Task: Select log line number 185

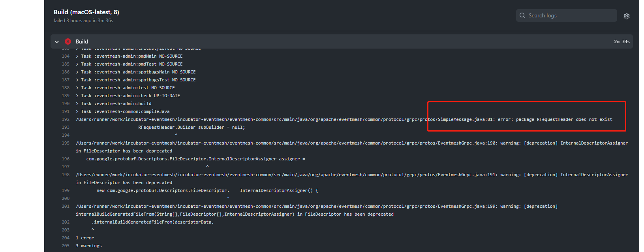Action: coord(66,64)
